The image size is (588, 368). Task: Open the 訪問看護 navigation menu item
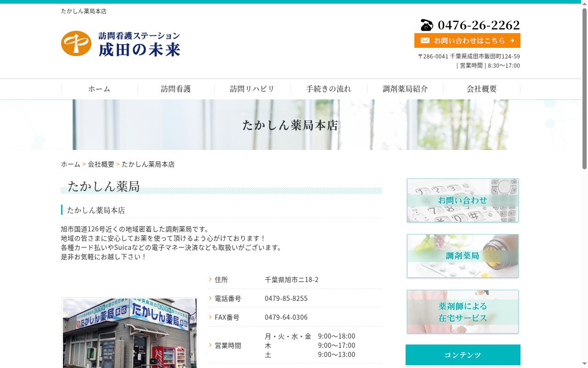(176, 89)
